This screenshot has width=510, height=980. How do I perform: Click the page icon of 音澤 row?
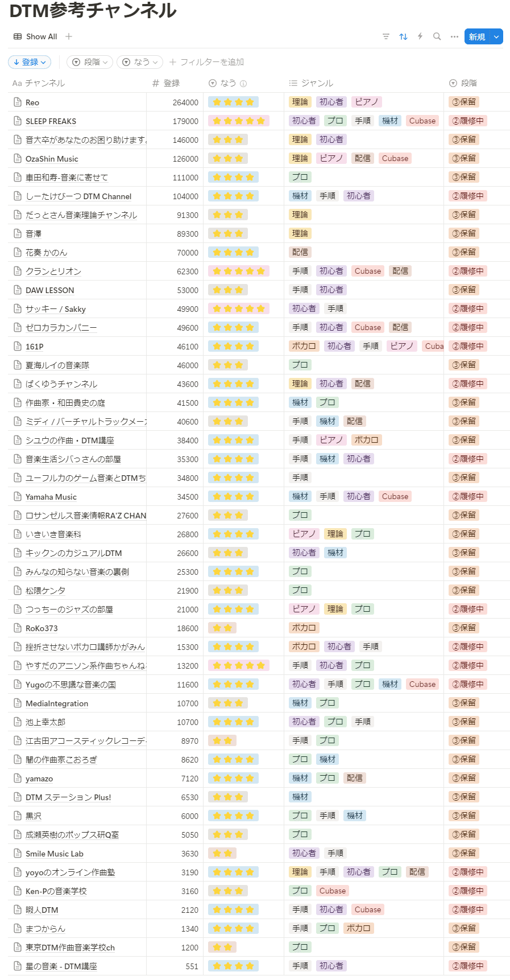point(18,234)
